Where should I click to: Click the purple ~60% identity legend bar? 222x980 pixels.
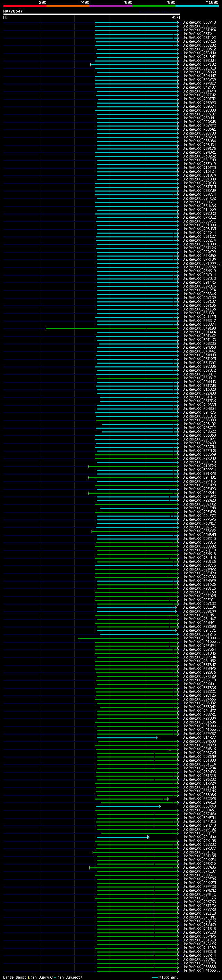[x=111, y=6]
